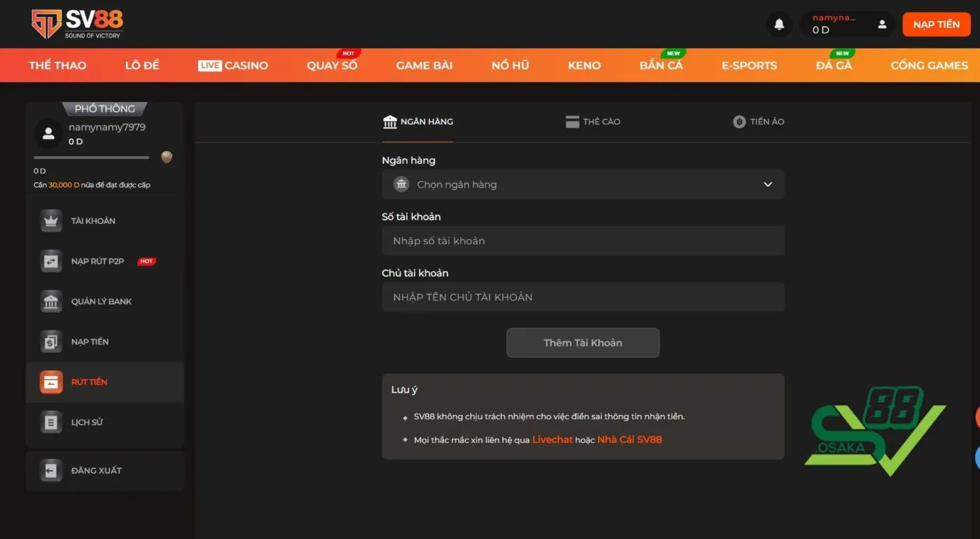Screen dimensions: 980x539
Task: Click the sidebar user avatar icon
Action: pyautogui.click(x=48, y=133)
